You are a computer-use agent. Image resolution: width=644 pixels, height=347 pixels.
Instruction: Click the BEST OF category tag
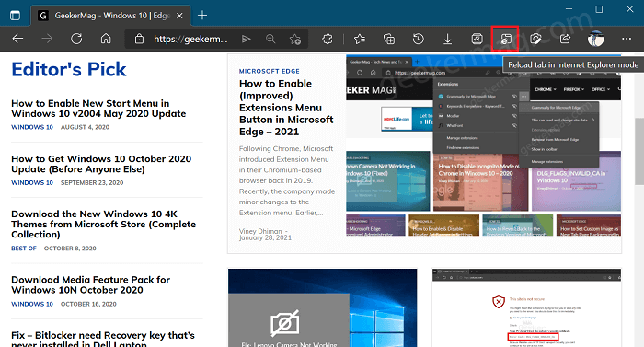click(24, 249)
